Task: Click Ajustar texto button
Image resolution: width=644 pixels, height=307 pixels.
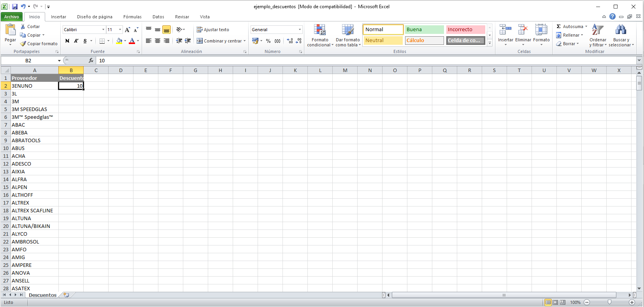Action: pyautogui.click(x=212, y=30)
